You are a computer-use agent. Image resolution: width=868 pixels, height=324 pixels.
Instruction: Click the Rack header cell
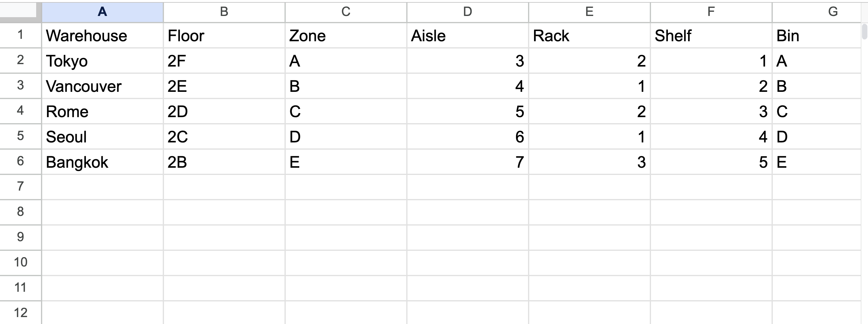pos(589,36)
